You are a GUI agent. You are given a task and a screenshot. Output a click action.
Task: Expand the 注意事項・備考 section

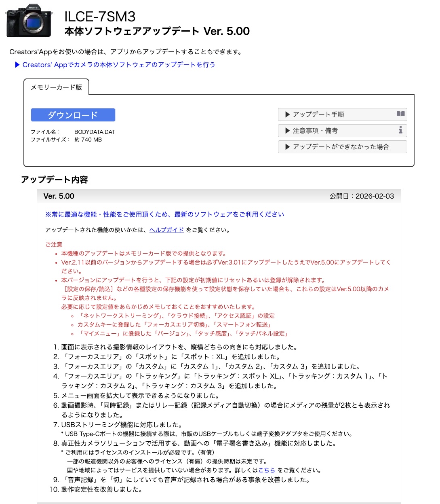[342, 131]
